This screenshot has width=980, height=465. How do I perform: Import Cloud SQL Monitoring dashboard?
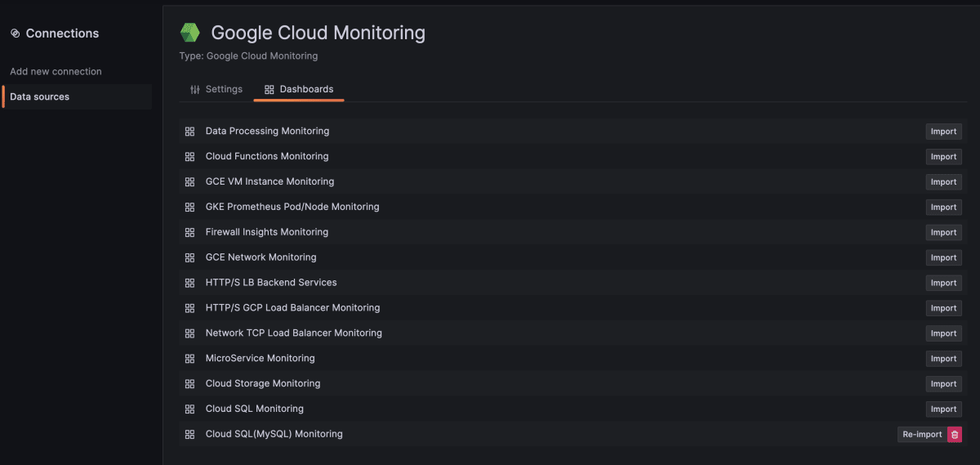[943, 409]
